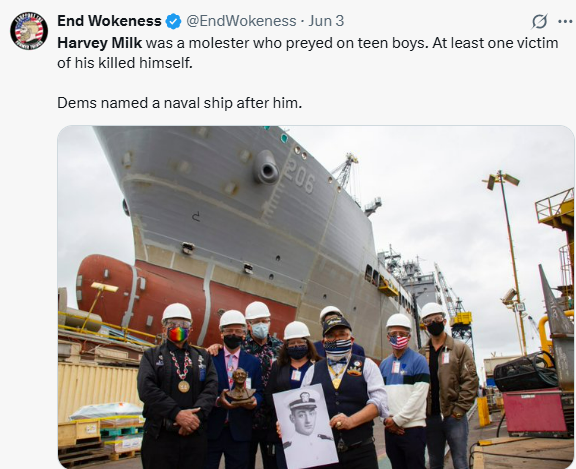Click the 206 hull number on ship

(299, 177)
